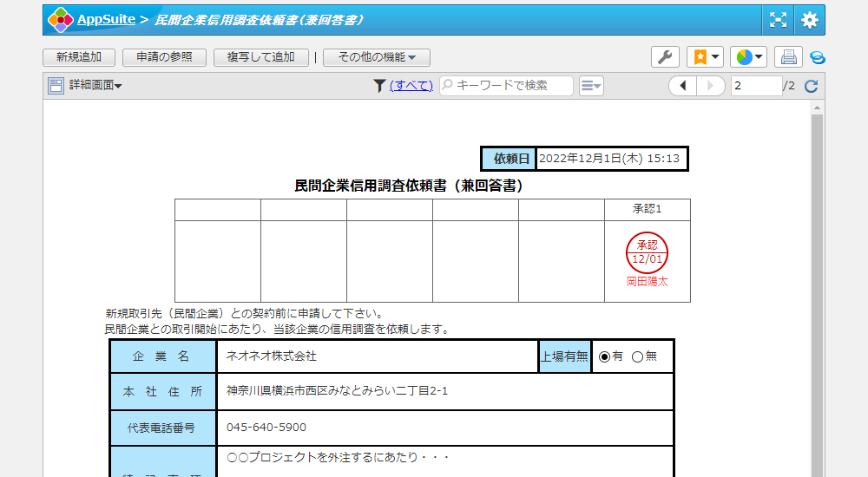868x477 pixels.
Task: Click the blue sync icon beside printer
Action: [x=817, y=57]
